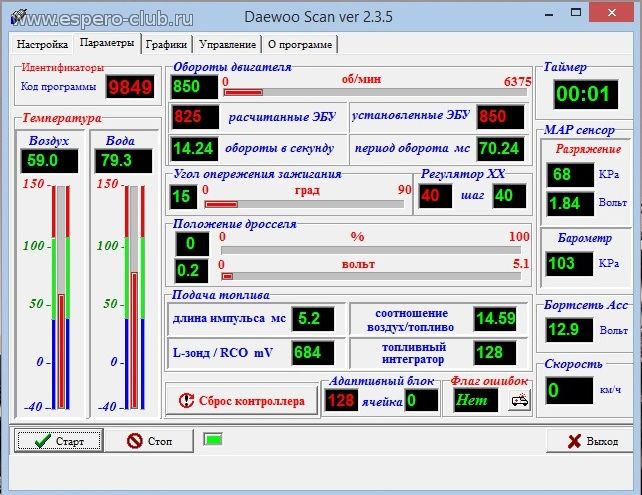
Task: Click the ячейка value 0
Action: tap(421, 400)
